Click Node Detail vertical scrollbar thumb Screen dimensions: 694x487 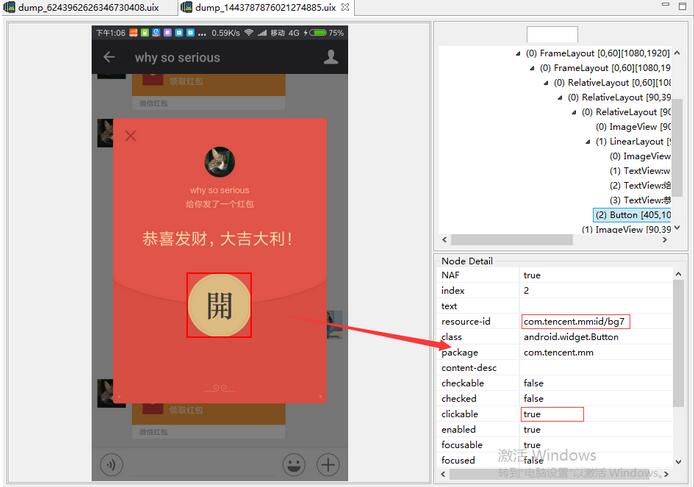click(678, 343)
